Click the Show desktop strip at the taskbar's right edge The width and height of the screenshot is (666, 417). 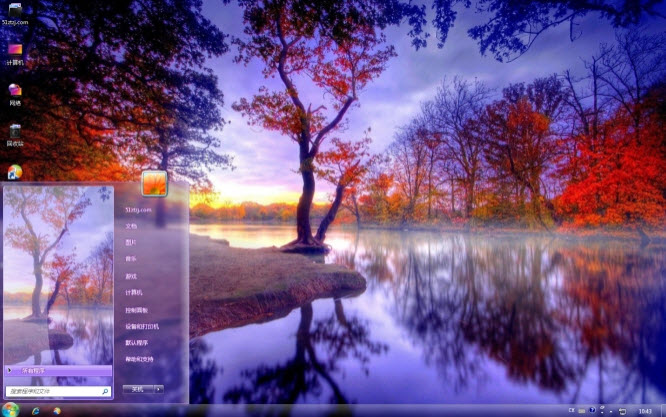pos(663,411)
